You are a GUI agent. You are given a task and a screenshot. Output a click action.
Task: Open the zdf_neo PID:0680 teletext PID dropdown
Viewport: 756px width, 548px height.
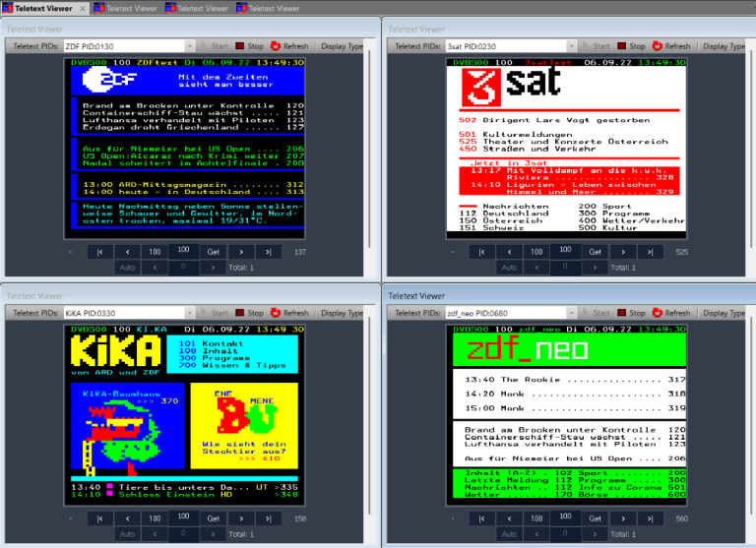click(x=571, y=313)
